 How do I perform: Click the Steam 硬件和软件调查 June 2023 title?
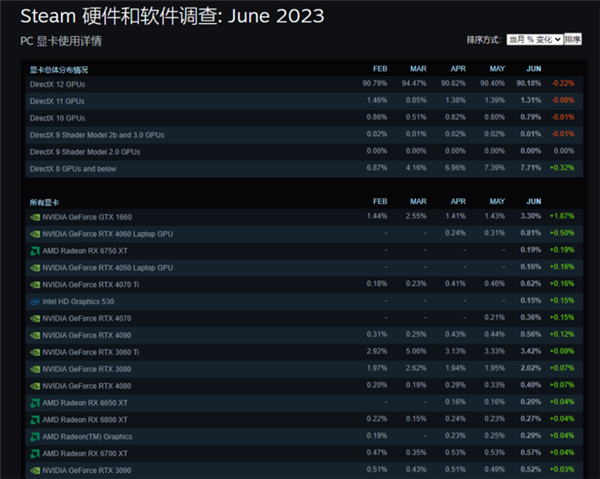[172, 16]
